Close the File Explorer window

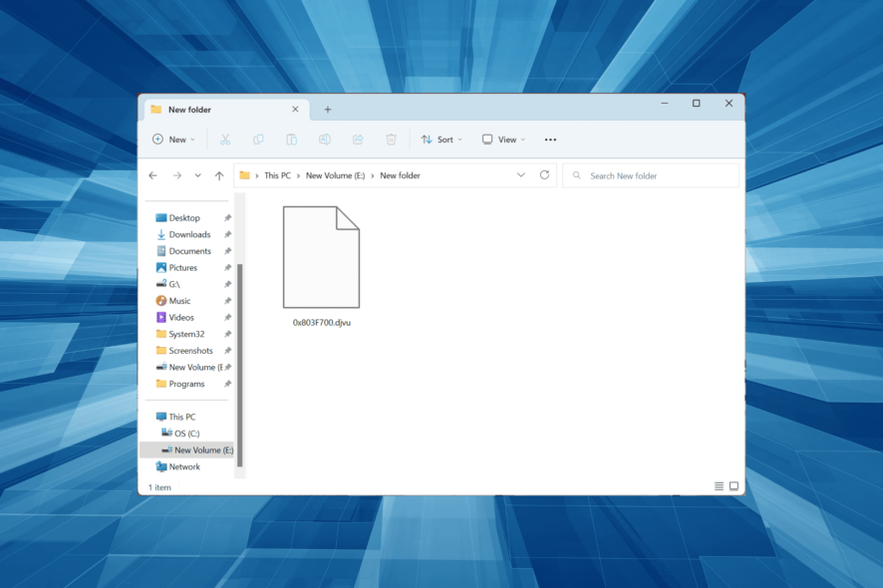(x=729, y=103)
